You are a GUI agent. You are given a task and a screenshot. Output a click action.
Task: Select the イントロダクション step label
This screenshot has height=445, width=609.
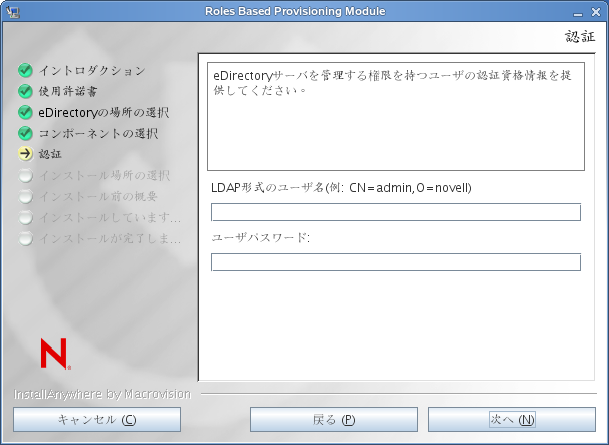point(92,70)
